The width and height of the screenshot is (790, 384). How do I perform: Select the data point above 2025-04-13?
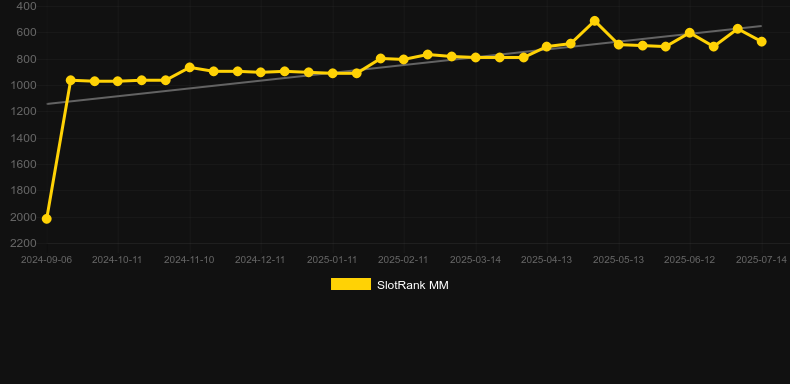547,46
